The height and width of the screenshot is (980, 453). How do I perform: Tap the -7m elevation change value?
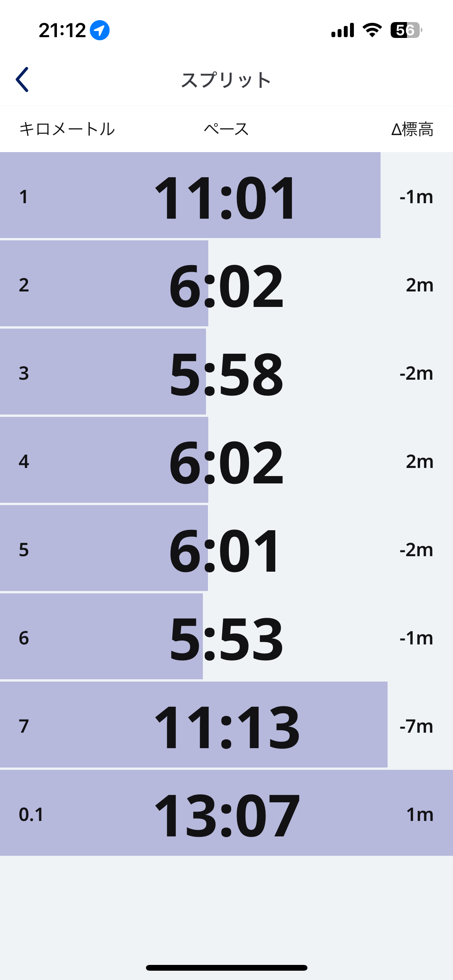416,726
